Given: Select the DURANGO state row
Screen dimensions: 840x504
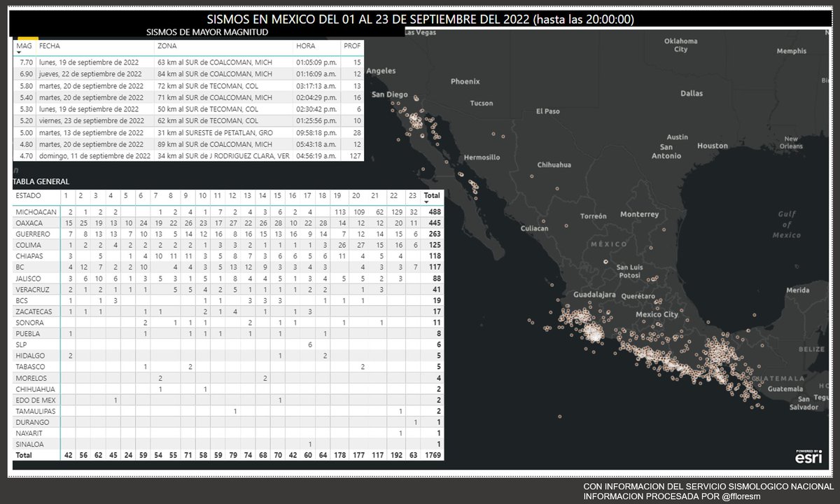Looking at the screenshot, I should (228, 422).
